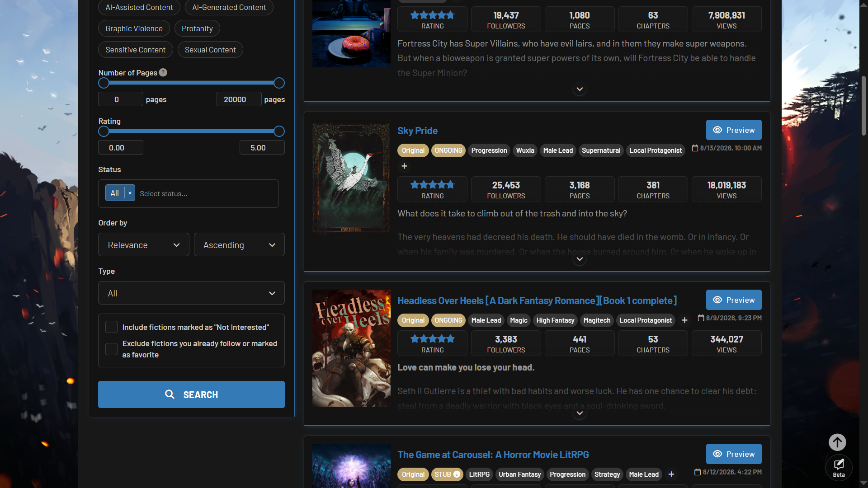Click the info icon on the STUB badge
The height and width of the screenshot is (488, 868).
(x=457, y=474)
